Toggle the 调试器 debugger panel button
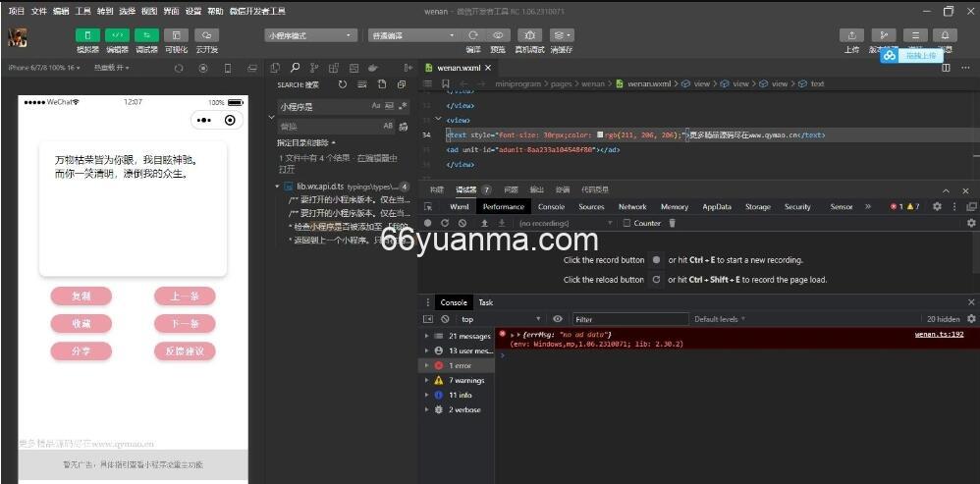The height and width of the screenshot is (484, 980). (x=147, y=35)
